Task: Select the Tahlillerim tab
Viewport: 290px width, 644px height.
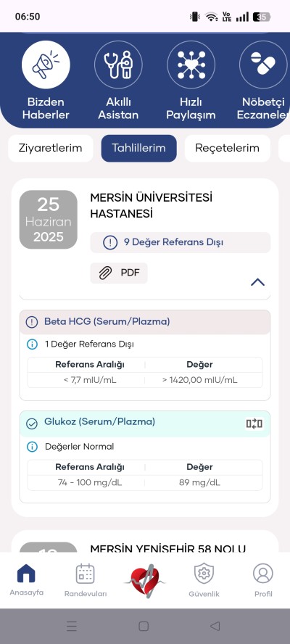Action: point(139,148)
